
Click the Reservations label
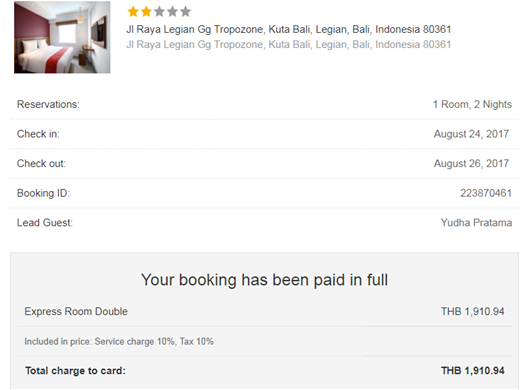(x=48, y=104)
